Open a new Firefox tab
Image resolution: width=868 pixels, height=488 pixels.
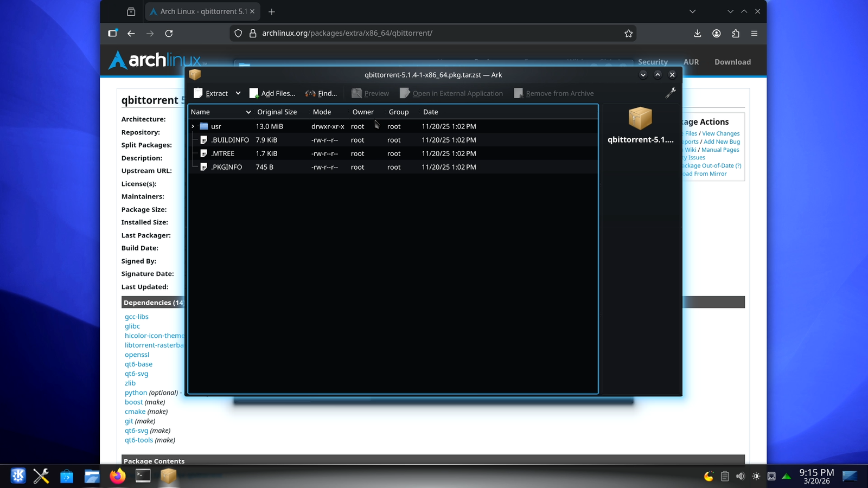tap(272, 11)
